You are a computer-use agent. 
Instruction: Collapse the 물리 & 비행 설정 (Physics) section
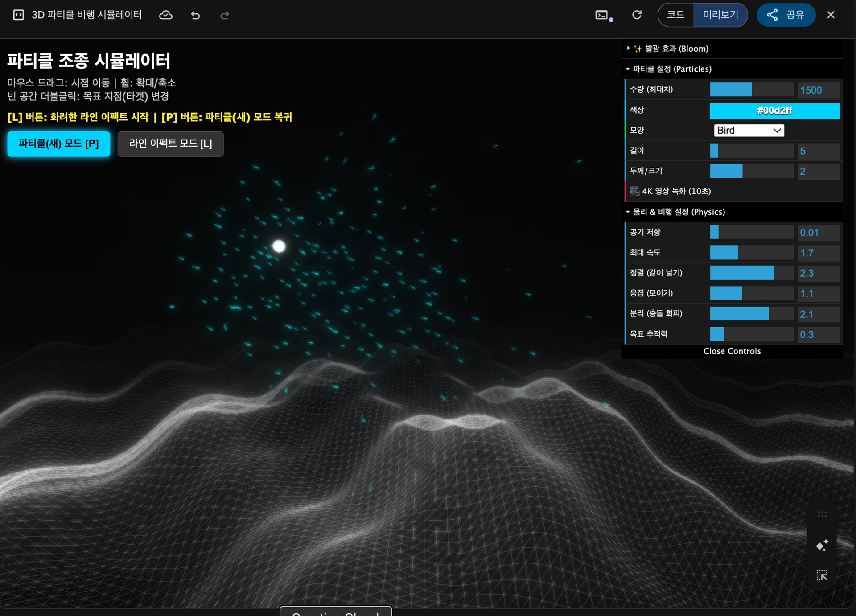click(679, 212)
